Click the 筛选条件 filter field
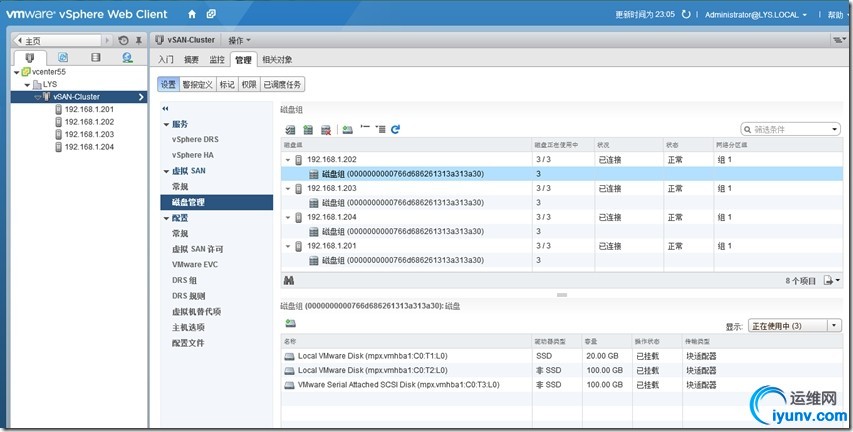 [791, 129]
